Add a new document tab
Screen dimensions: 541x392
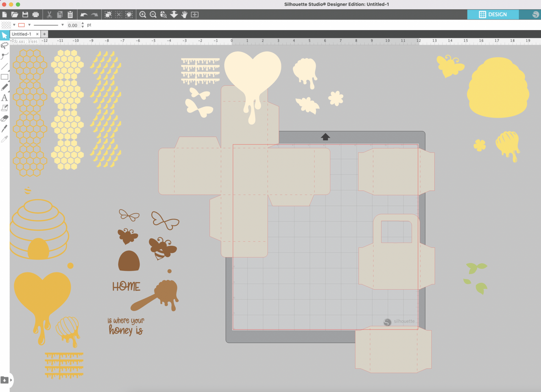point(44,34)
